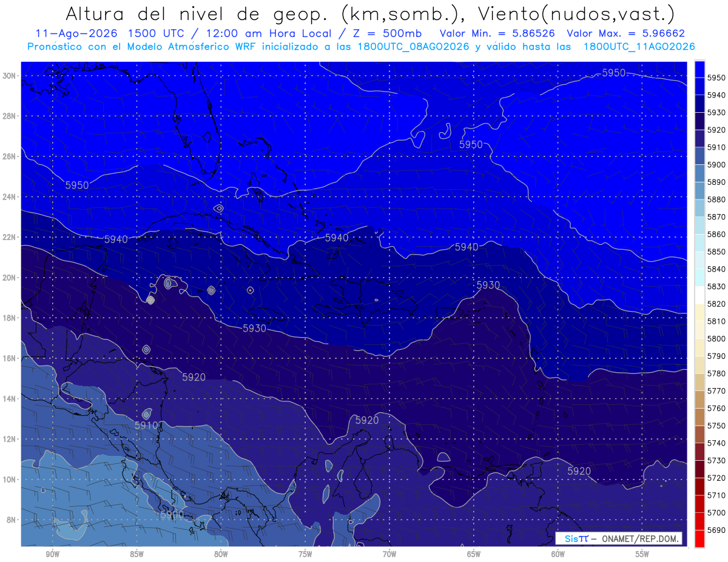Pick the colorbar swatch between 5880 and 5890

pyautogui.click(x=699, y=190)
